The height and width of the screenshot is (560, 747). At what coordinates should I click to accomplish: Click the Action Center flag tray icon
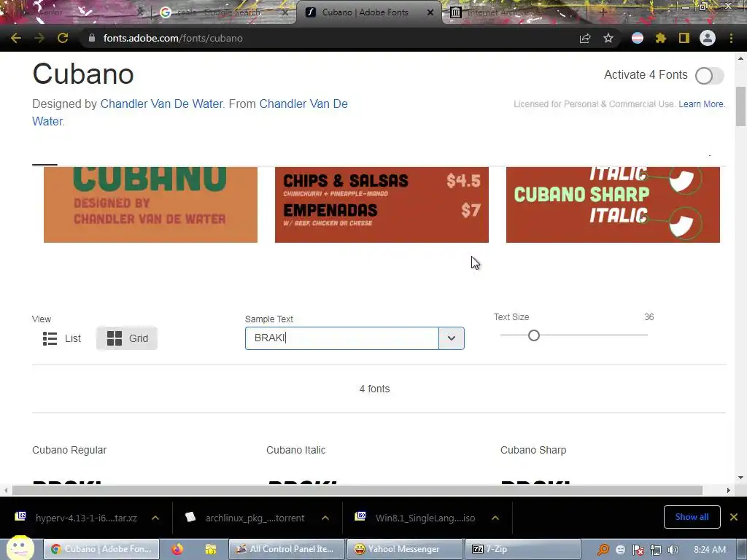point(638,550)
